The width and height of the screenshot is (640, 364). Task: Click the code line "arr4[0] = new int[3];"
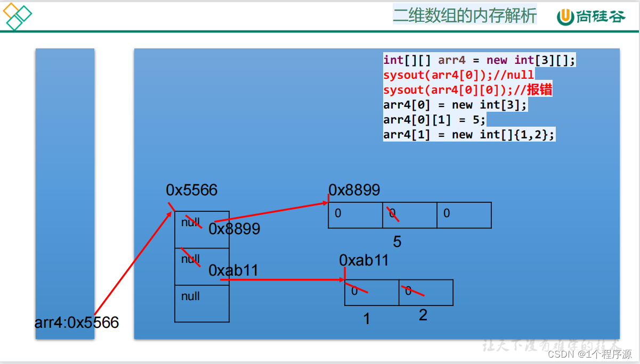pos(455,105)
